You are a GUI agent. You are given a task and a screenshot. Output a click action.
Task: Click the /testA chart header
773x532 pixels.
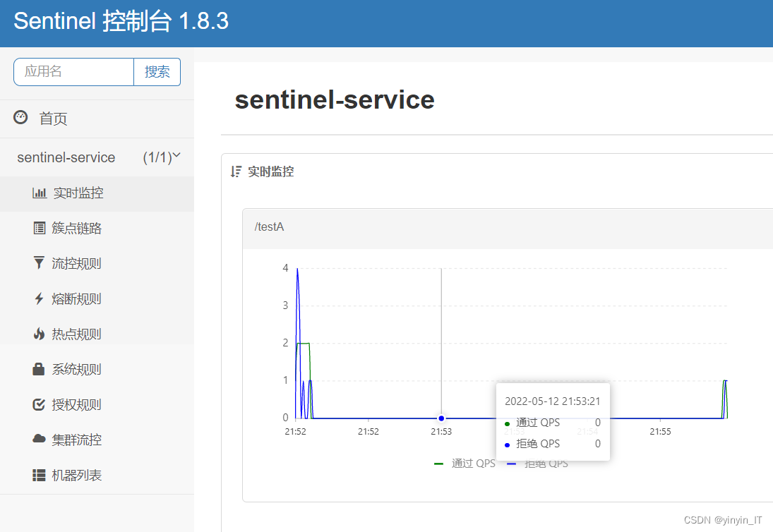(x=508, y=228)
